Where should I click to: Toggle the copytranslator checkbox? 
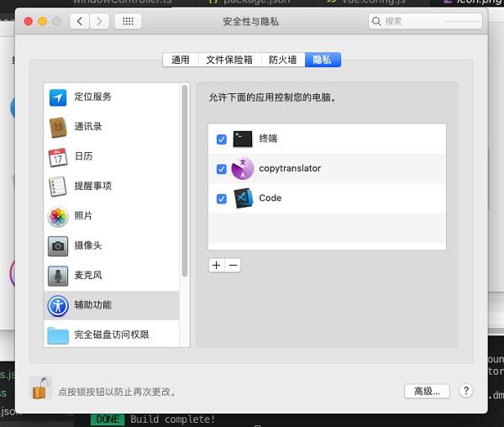pos(222,169)
